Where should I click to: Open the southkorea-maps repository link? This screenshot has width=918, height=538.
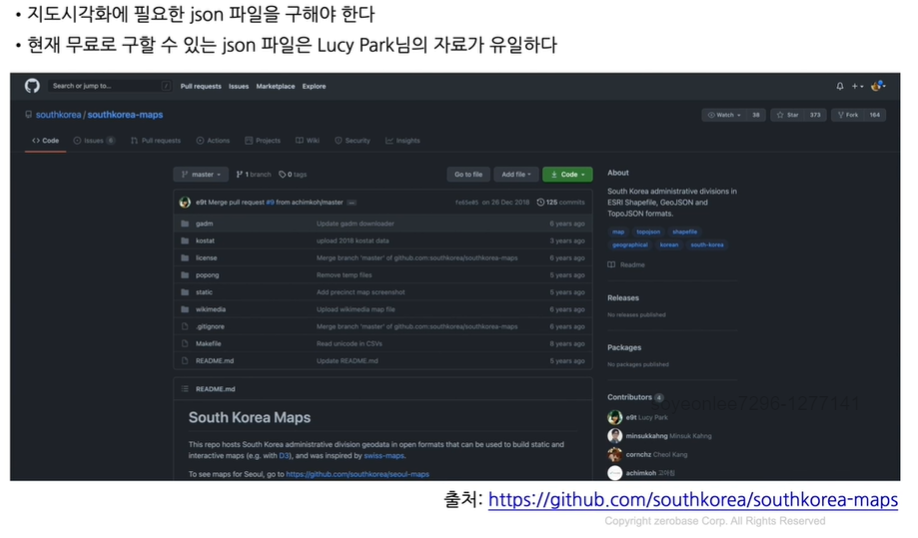(125, 115)
